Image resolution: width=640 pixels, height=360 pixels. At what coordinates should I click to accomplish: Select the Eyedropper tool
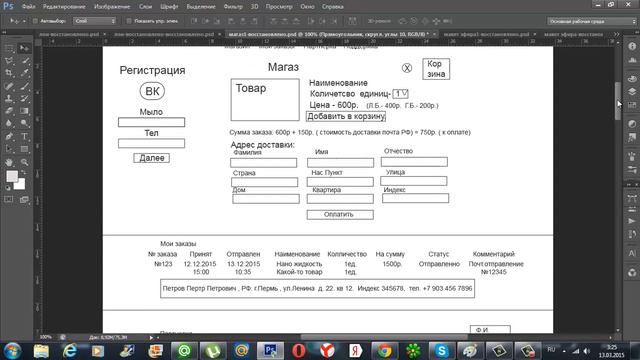[x=24, y=73]
